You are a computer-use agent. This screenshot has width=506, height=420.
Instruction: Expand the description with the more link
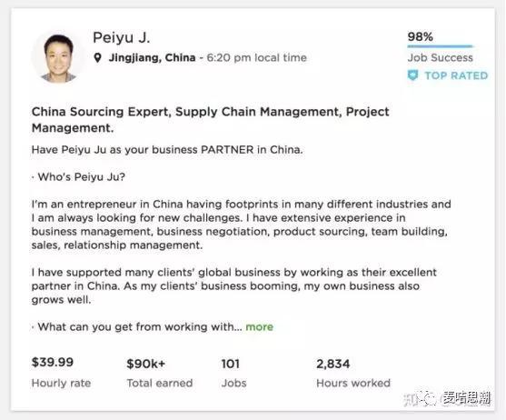259,326
